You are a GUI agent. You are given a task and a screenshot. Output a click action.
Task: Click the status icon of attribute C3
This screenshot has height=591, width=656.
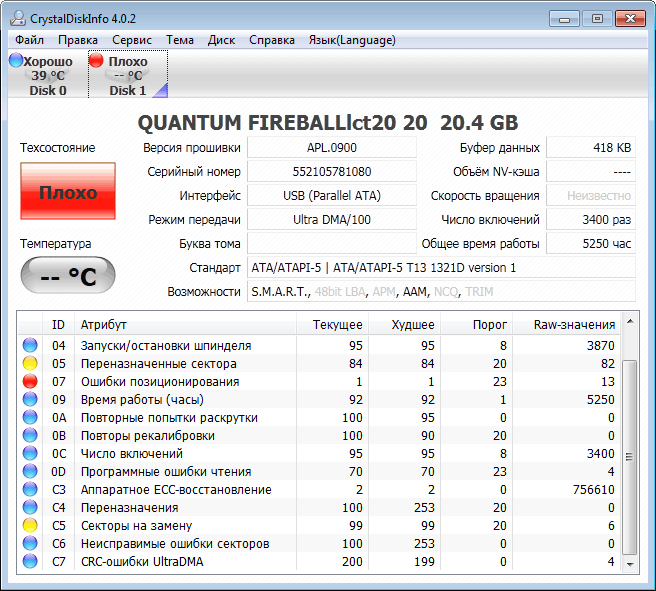[30, 489]
